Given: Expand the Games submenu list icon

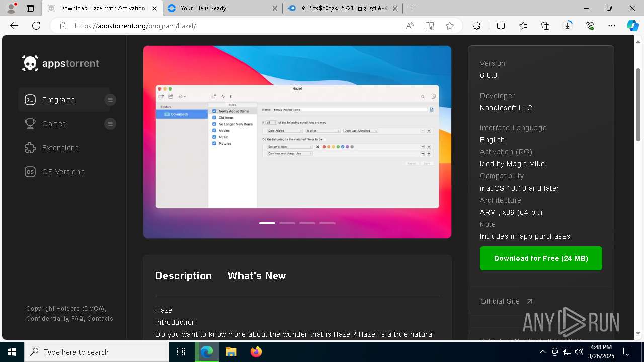Looking at the screenshot, I should pyautogui.click(x=110, y=124).
